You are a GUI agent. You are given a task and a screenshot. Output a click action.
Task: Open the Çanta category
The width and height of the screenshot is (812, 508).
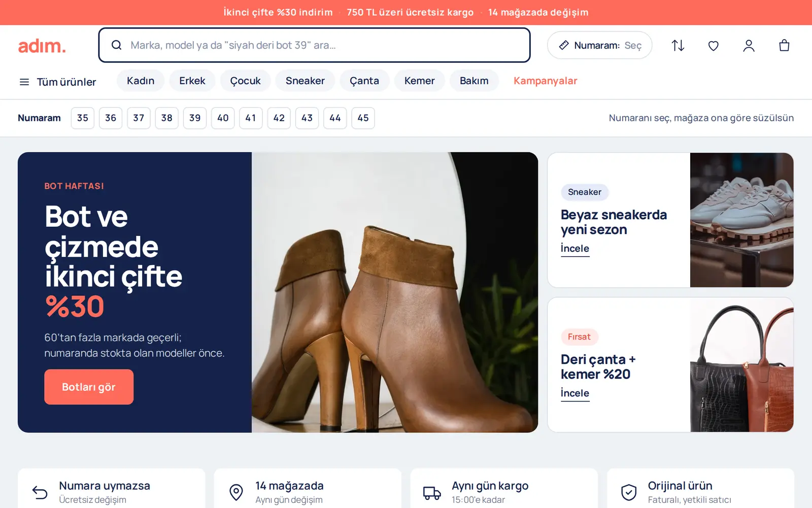(364, 81)
